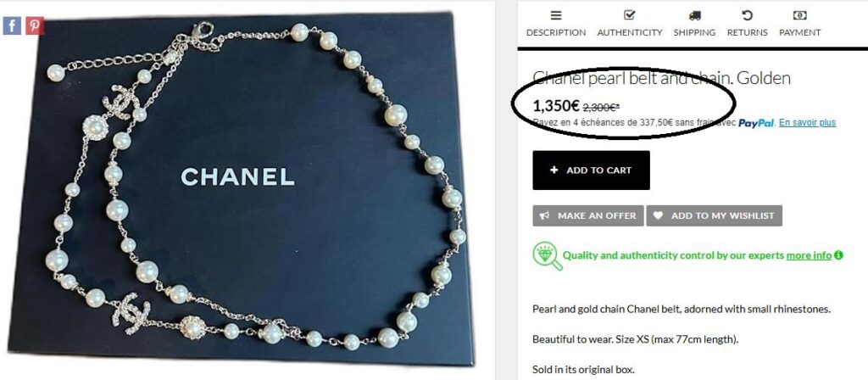Viewport: 868px width, 380px height.
Task: Open the Authenticity tab
Action: tap(630, 33)
